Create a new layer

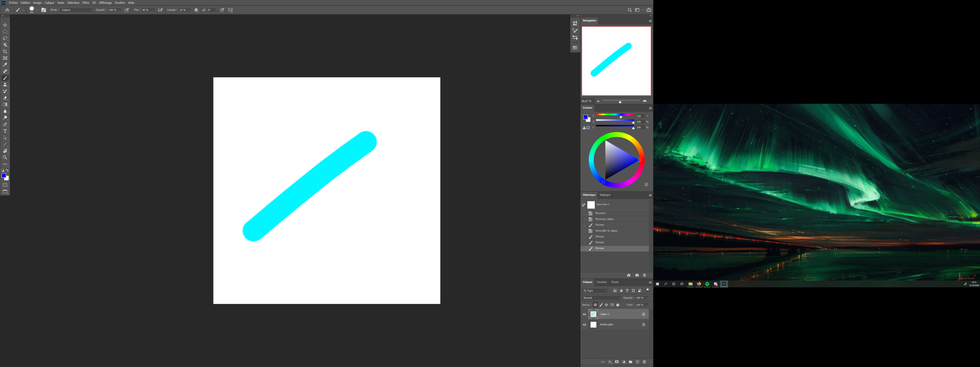tap(637, 362)
